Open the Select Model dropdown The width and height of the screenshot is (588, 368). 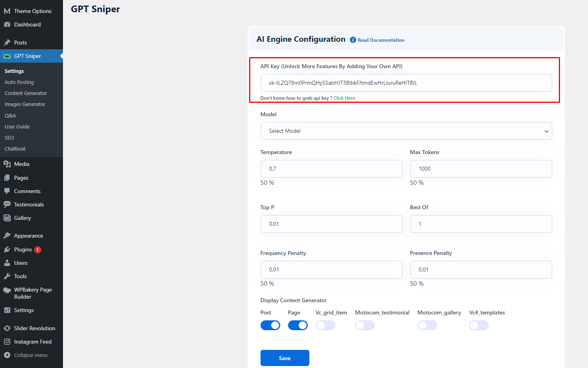[x=406, y=131]
